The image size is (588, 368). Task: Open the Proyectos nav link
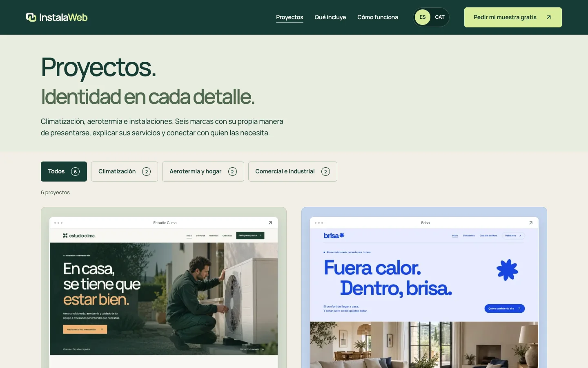290,17
